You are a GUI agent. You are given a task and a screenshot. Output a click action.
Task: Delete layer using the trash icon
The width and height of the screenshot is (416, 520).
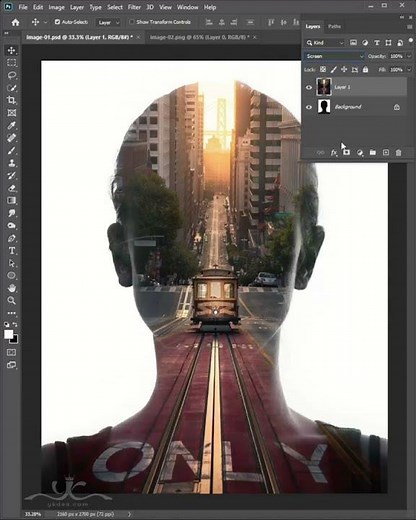[398, 153]
